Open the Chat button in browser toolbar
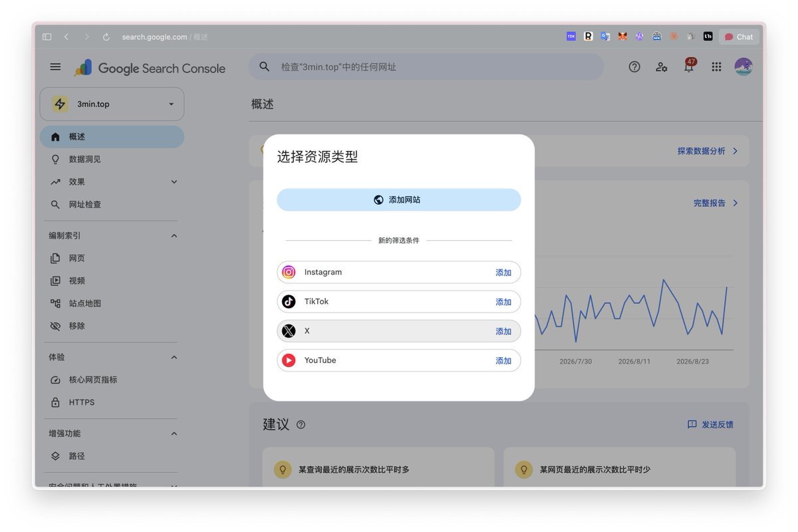The height and width of the screenshot is (532, 798). coord(739,37)
